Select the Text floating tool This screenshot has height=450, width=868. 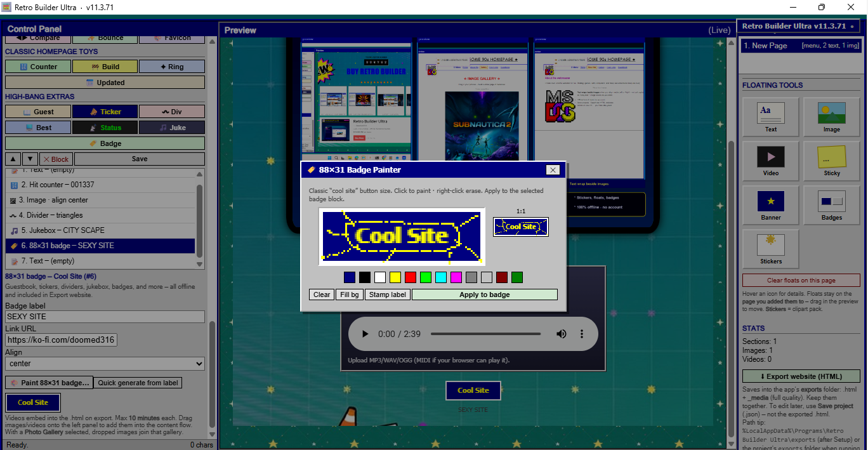point(771,117)
